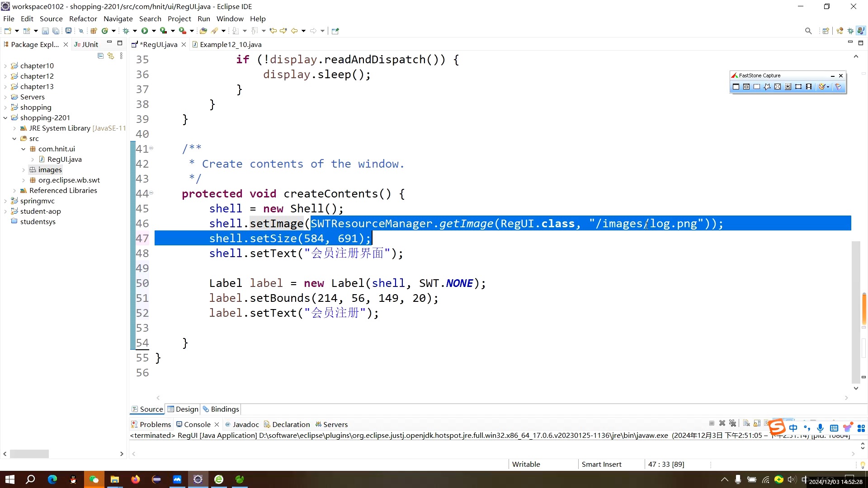Click Link with Editor icon in Package Explorer
Screen dimensions: 868x488
pyautogui.click(x=111, y=56)
